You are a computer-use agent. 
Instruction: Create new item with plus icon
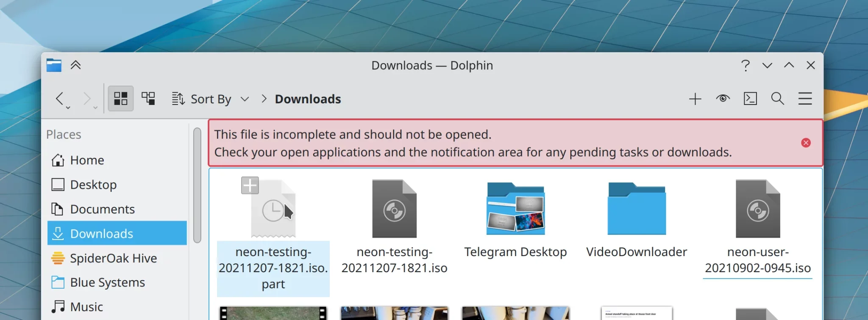tap(695, 99)
